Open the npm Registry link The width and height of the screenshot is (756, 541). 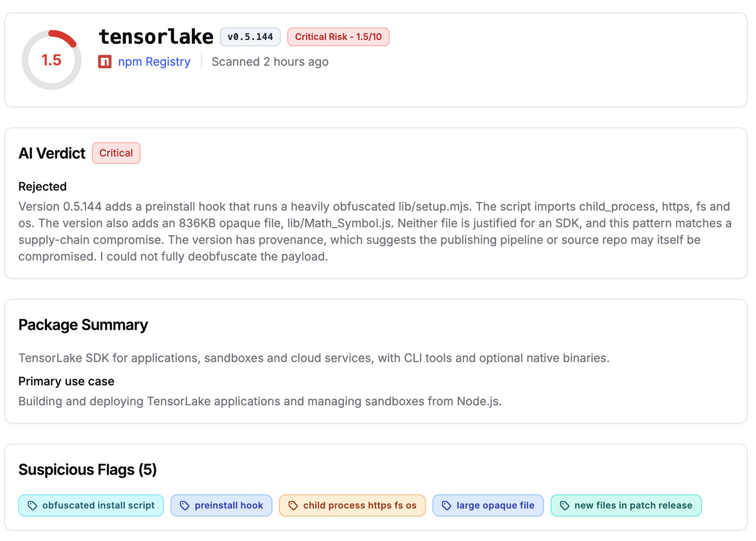click(154, 62)
